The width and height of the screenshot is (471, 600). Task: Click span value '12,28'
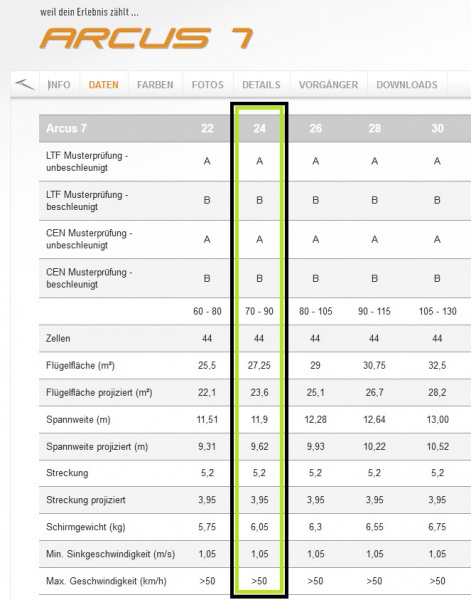(x=316, y=420)
